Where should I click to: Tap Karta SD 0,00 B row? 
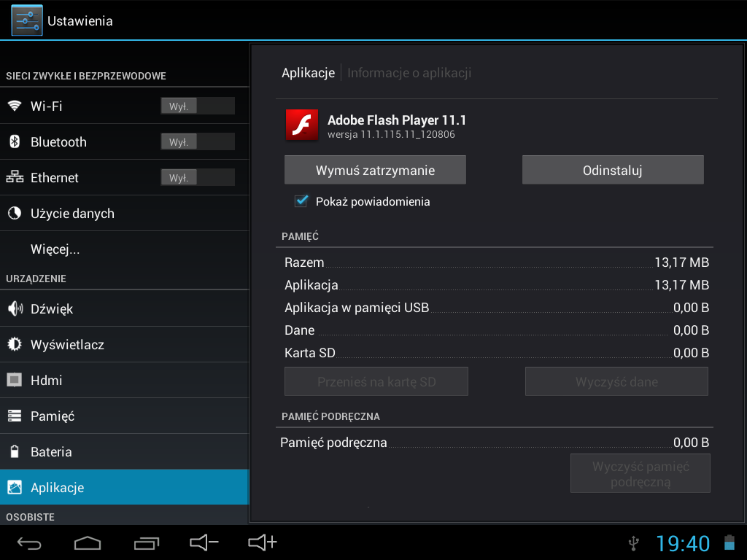tap(496, 353)
